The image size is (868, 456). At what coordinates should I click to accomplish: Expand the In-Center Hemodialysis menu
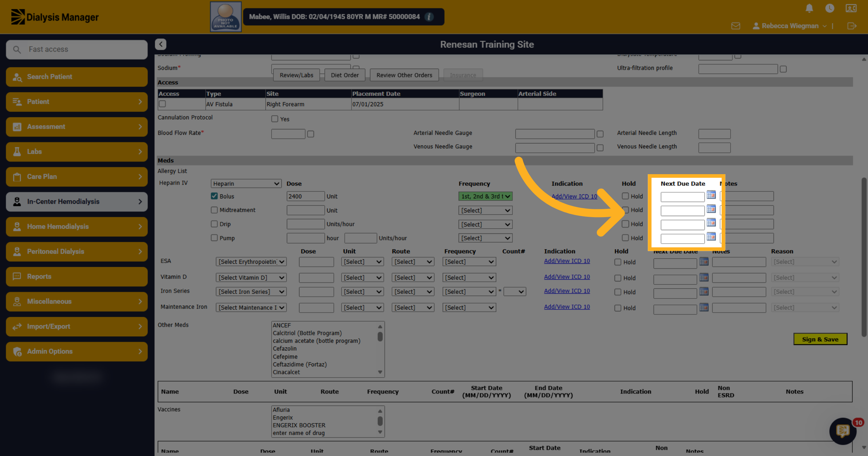coord(77,202)
